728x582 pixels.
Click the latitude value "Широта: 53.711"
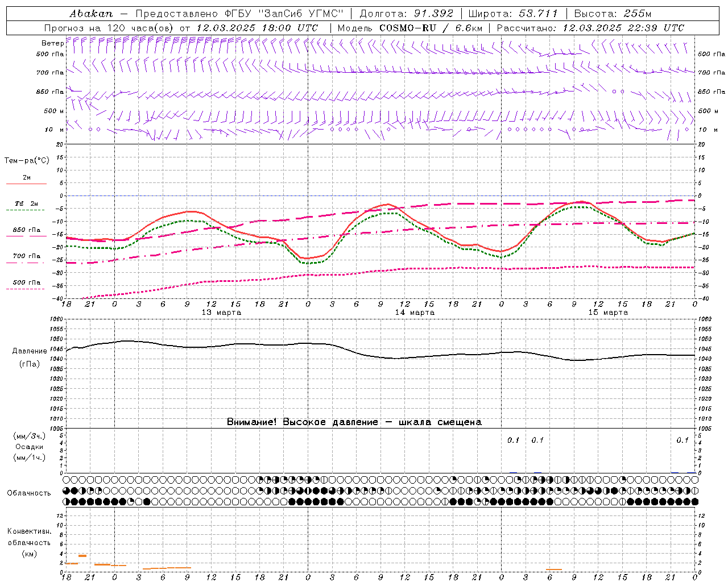point(513,14)
